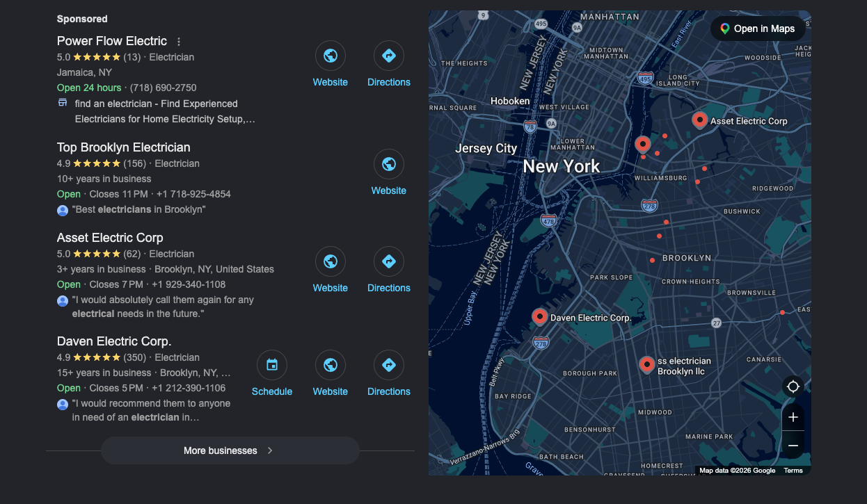Open Daven Electric Corp. listing title
Image resolution: width=867 pixels, height=504 pixels.
coord(114,341)
